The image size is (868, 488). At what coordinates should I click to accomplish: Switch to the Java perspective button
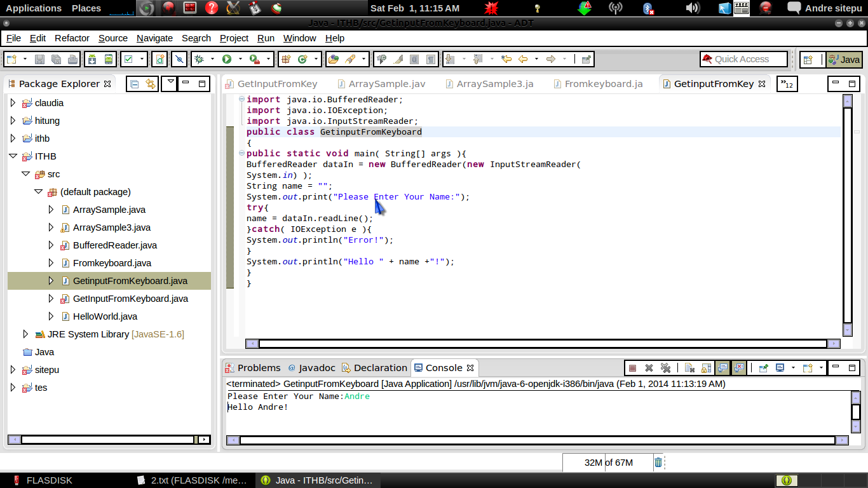point(844,58)
